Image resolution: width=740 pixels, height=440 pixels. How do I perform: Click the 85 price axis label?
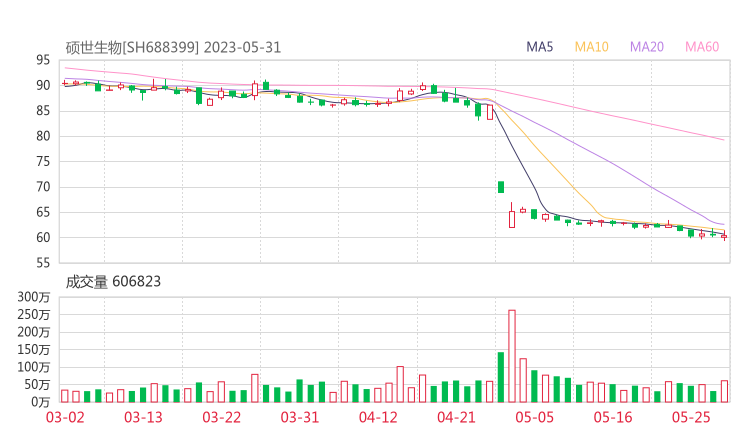(43, 111)
